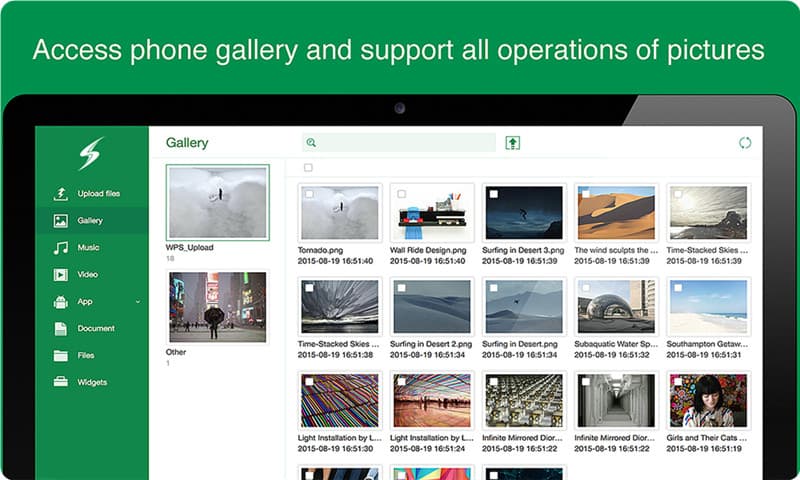800x480 pixels.
Task: Check the wind sculpts image checkbox
Action: click(x=586, y=194)
